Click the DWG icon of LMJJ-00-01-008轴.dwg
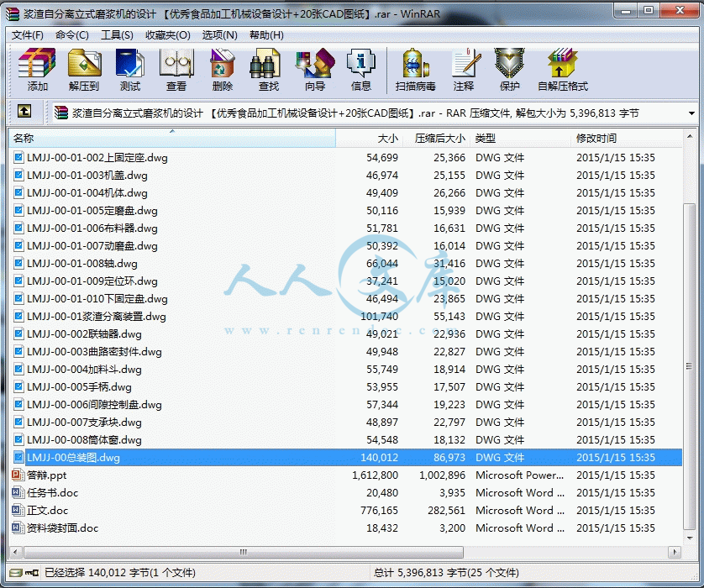The height and width of the screenshot is (588, 704). [18, 264]
